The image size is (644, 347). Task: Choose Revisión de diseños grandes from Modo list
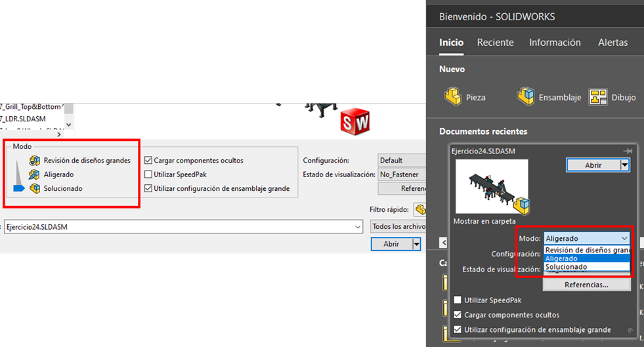(x=587, y=250)
